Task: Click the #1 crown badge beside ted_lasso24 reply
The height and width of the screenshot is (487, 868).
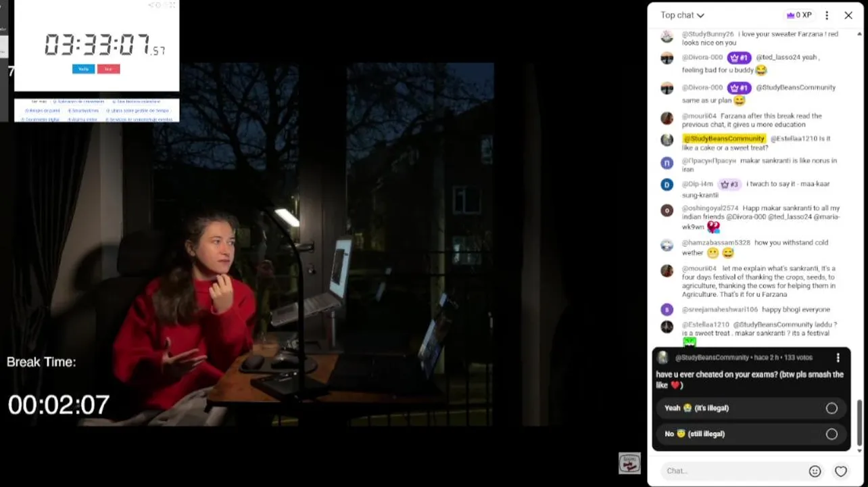Action: 739,58
